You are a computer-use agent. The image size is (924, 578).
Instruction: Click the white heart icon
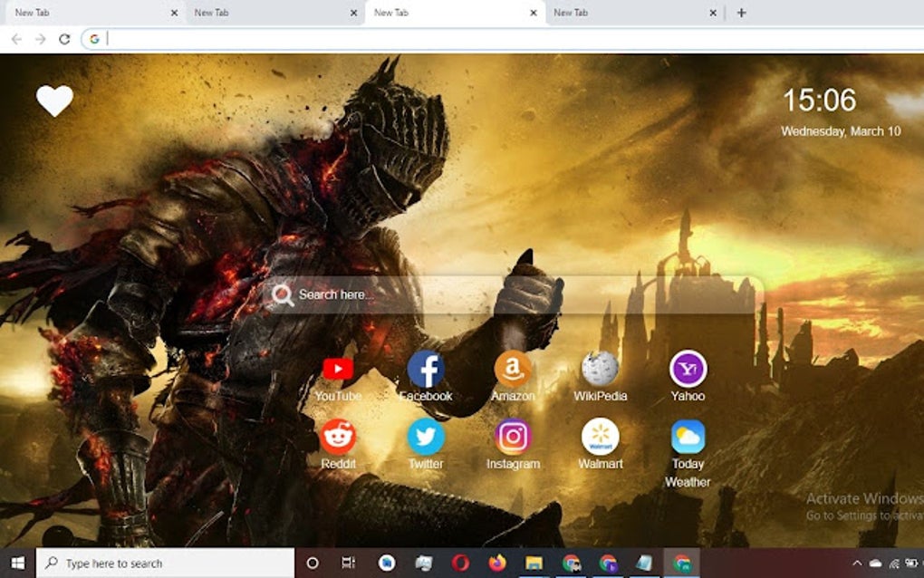(54, 101)
